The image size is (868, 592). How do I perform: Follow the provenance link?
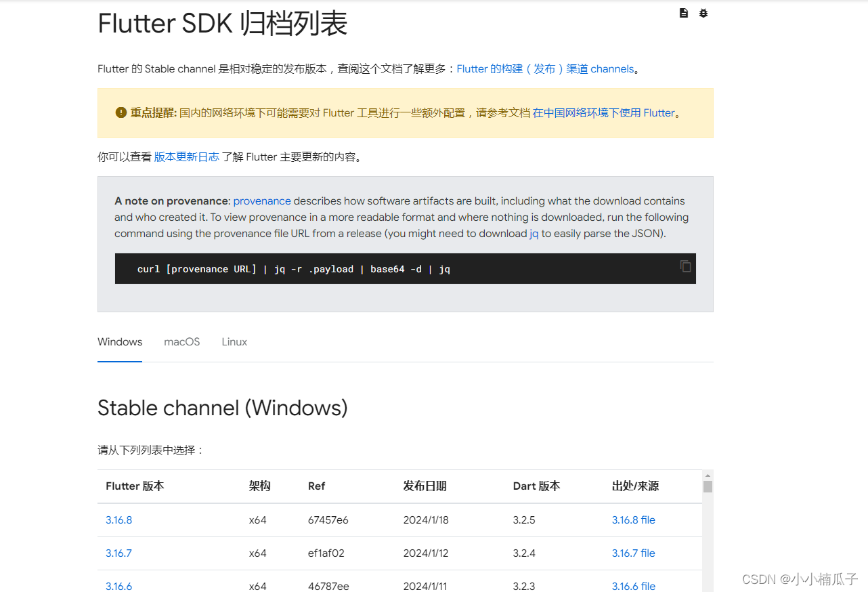(262, 201)
